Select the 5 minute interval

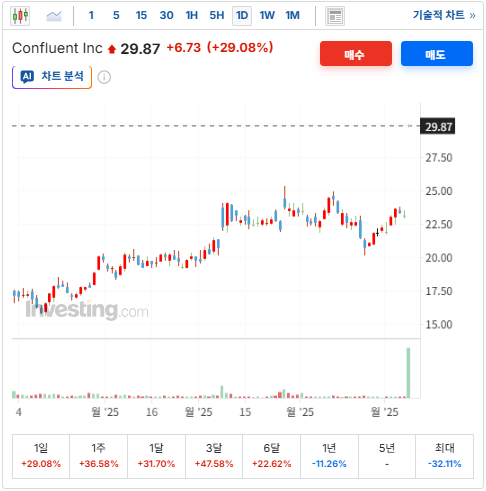coord(116,15)
